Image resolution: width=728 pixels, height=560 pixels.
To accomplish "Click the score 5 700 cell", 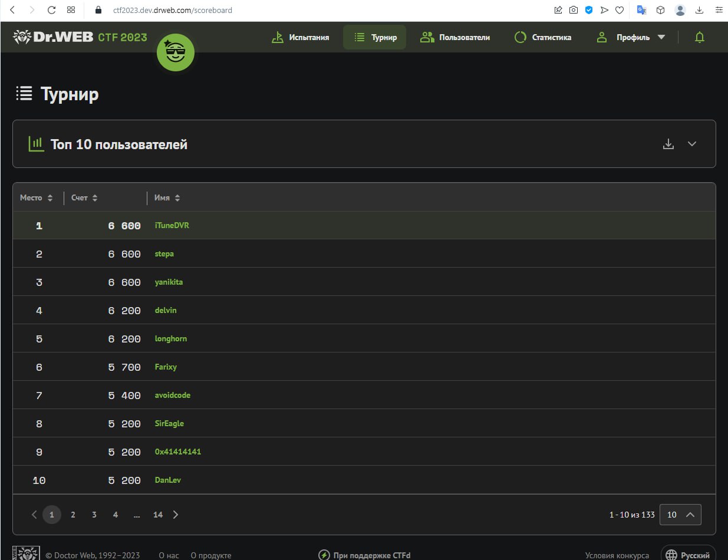I will (x=124, y=367).
